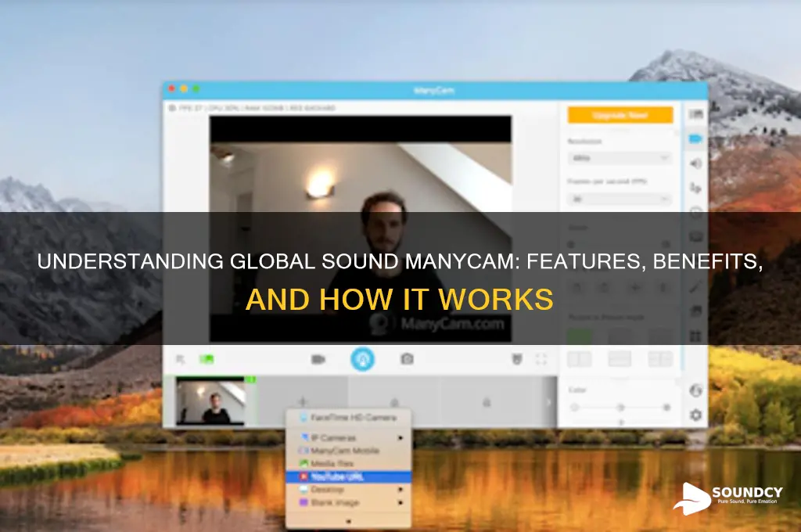Open the Audio speaker icon in sidebar
Screen dimensions: 801x532
coord(695,164)
